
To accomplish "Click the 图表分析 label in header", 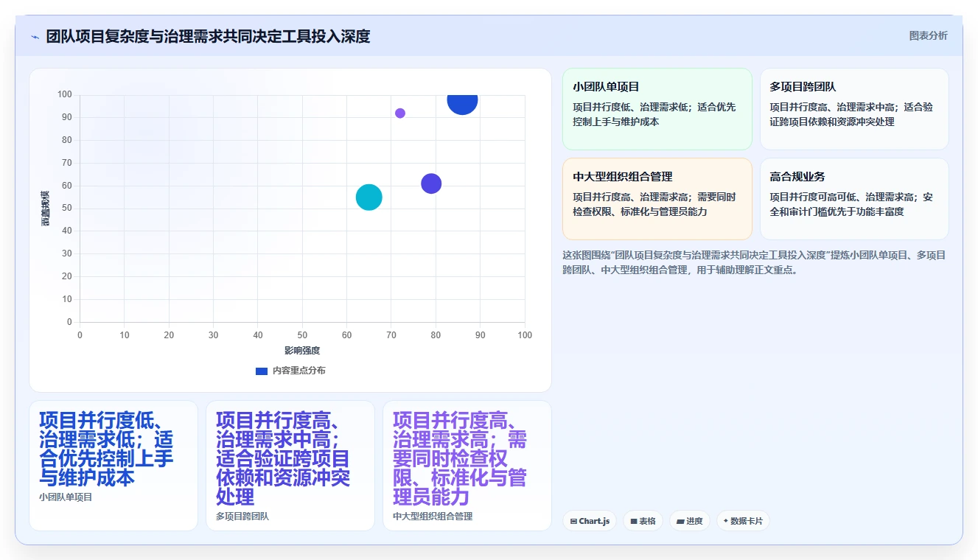I will [928, 35].
